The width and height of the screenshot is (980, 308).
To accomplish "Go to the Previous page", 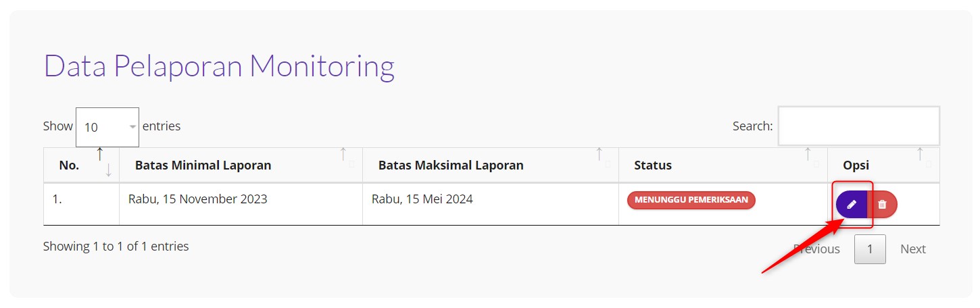I will (816, 249).
